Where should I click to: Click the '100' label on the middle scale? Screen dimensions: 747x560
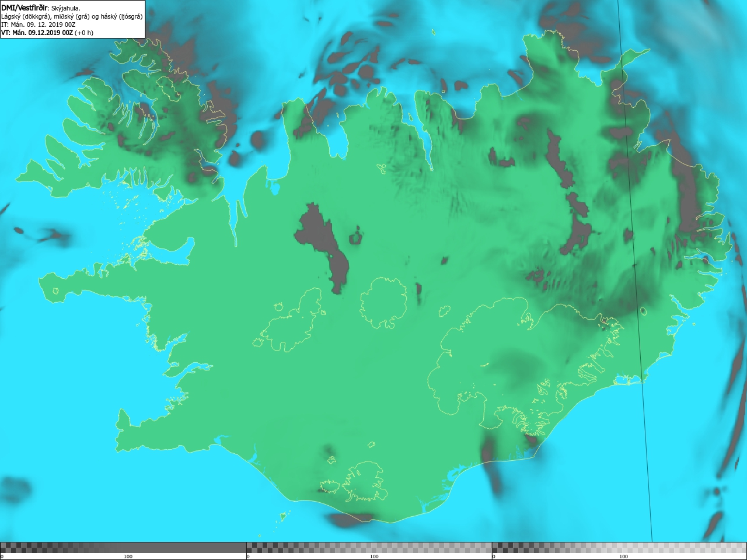coord(374,556)
